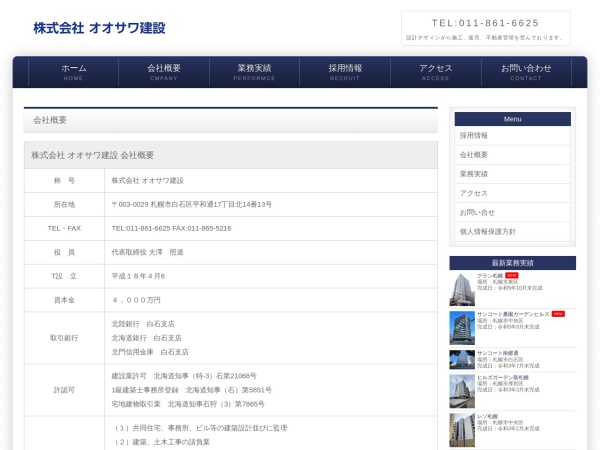
Task: Open お問い合せ in the sidebar Menu
Action: click(512, 212)
